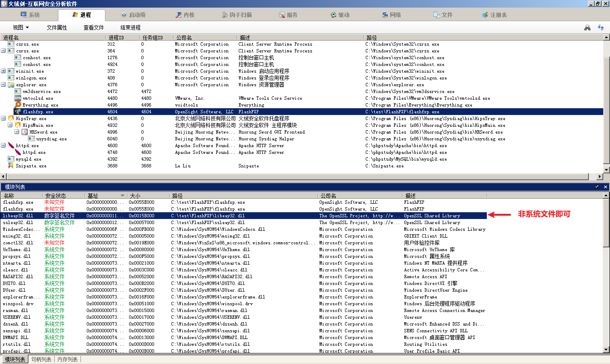610x364 pixels.
Task: Click the 查看文件 button
Action: point(94,27)
